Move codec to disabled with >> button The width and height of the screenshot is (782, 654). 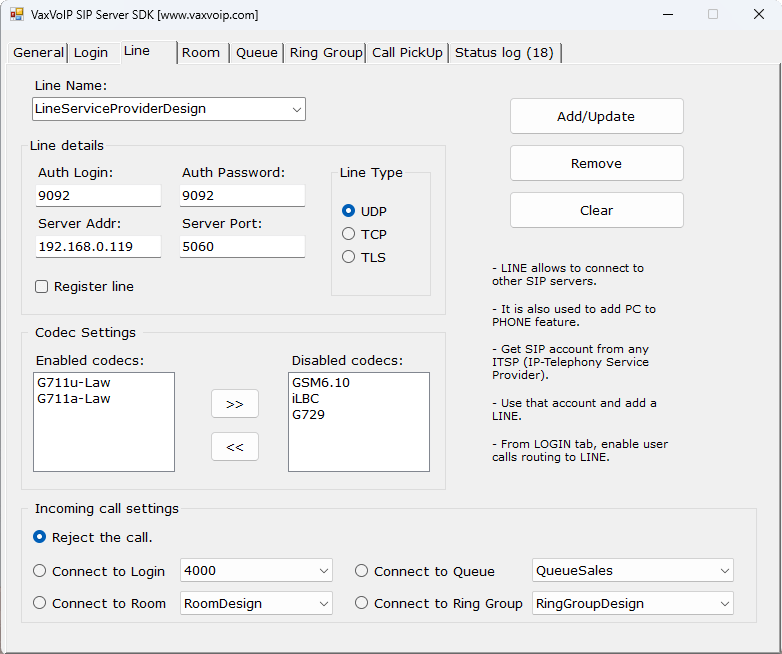click(235, 404)
